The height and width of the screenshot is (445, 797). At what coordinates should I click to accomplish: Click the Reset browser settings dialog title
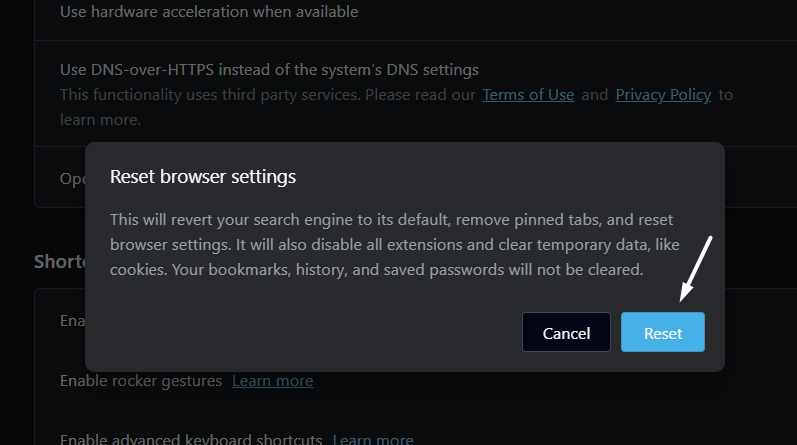pyautogui.click(x=202, y=177)
